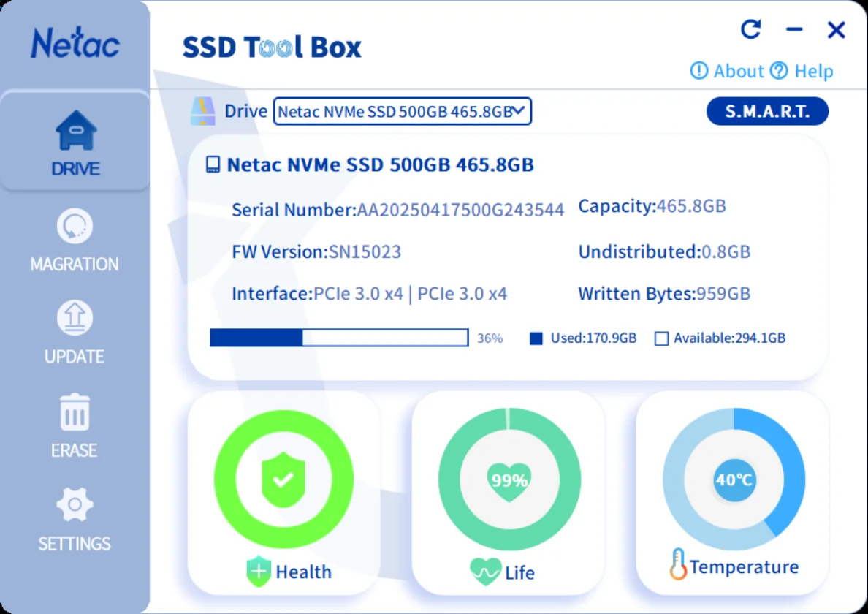
Task: Click the Health label text
Action: point(303,572)
